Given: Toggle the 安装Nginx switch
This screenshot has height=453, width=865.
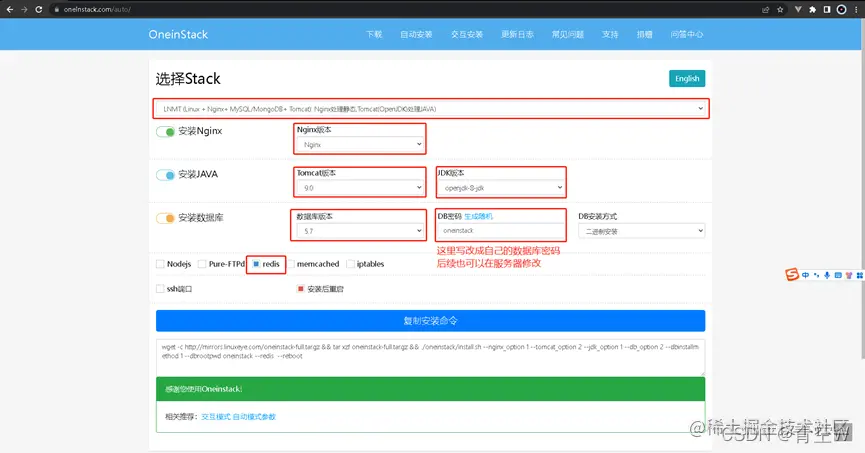Looking at the screenshot, I should click(x=165, y=131).
